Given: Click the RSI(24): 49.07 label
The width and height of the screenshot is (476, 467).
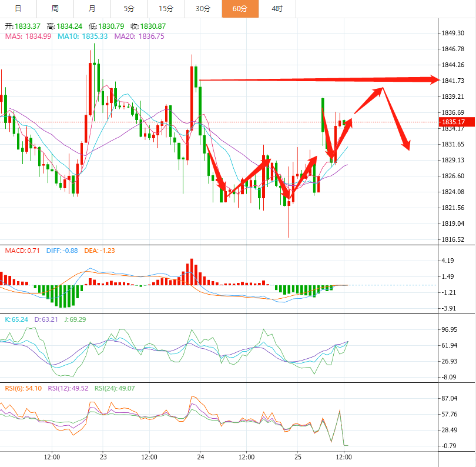Looking at the screenshot, I should click(x=115, y=388).
